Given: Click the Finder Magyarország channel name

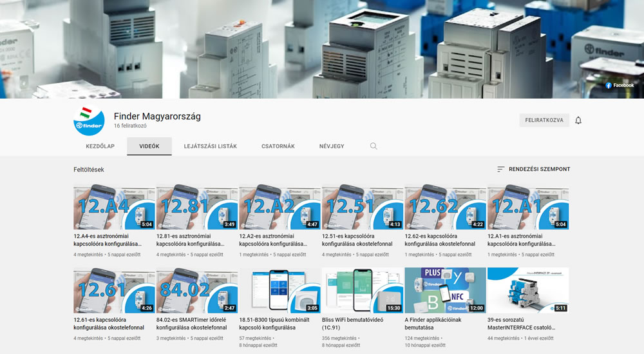Looking at the screenshot, I should click(157, 116).
